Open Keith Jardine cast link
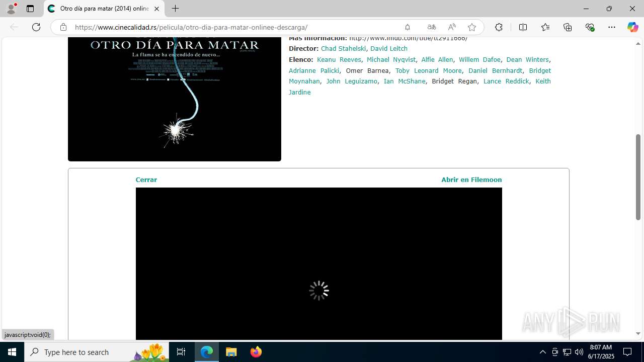The height and width of the screenshot is (362, 644). coord(299,93)
